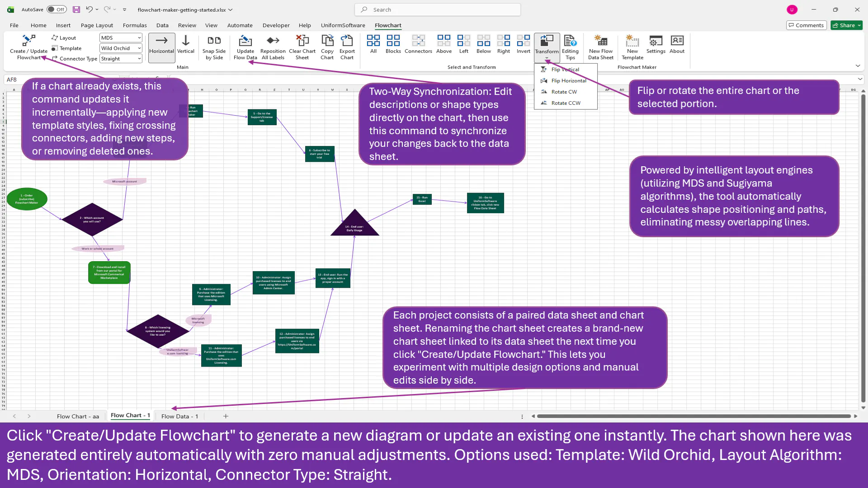The image size is (868, 488).
Task: Select the Horizontal orientation button
Action: coord(161,47)
